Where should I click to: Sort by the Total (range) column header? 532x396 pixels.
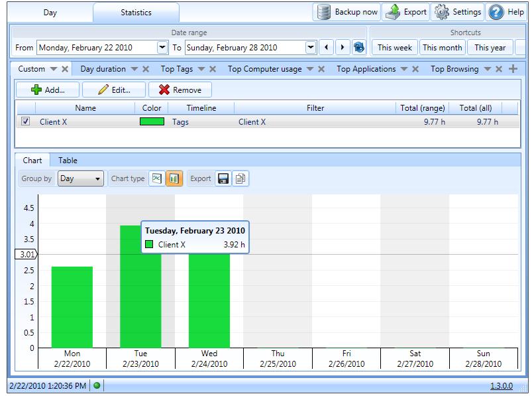coord(423,108)
